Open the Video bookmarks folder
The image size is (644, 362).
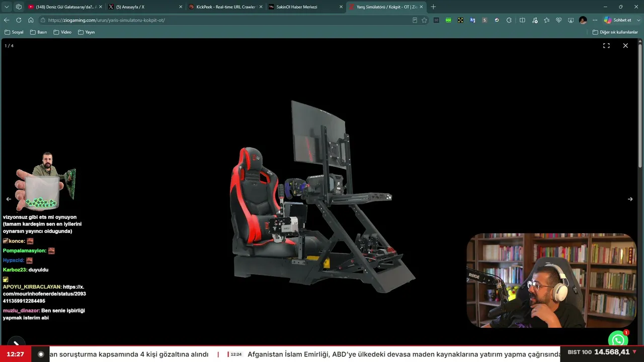(62, 32)
